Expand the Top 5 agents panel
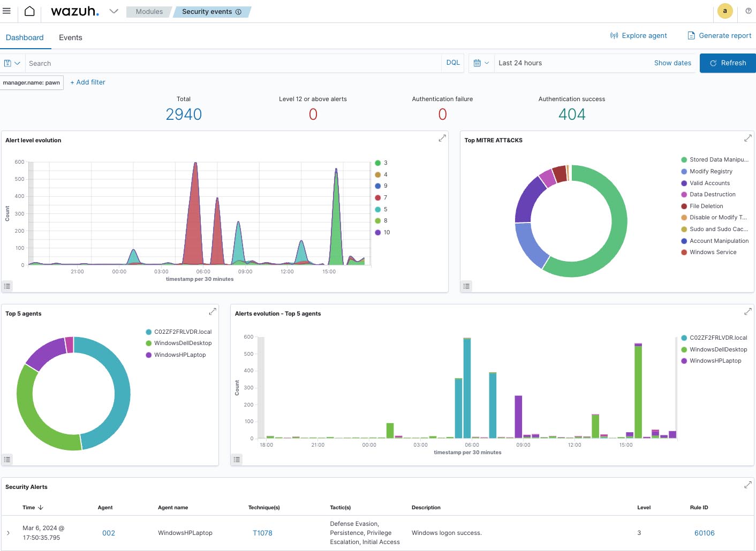This screenshot has height=551, width=756. (213, 311)
